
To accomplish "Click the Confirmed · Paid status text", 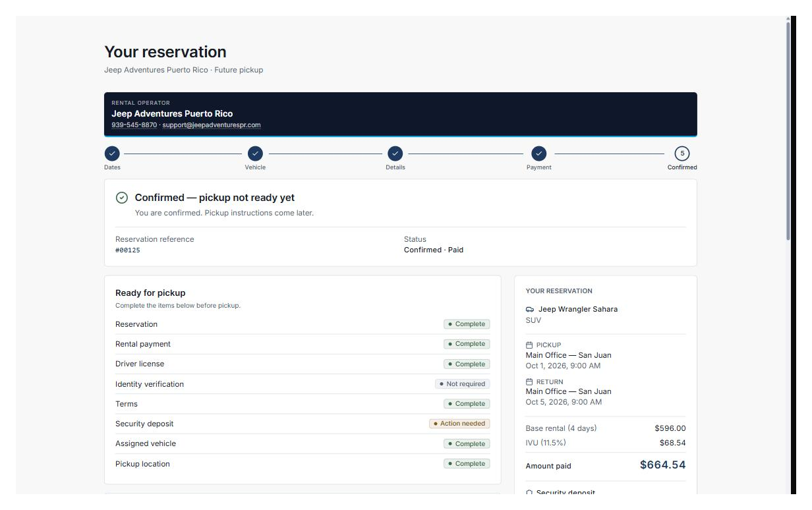I will [434, 250].
